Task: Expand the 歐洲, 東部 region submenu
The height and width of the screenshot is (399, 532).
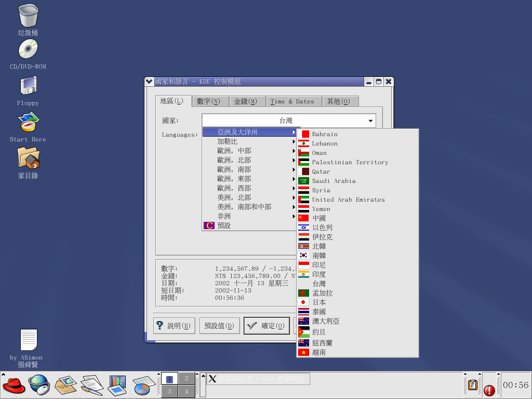Action: tap(249, 179)
